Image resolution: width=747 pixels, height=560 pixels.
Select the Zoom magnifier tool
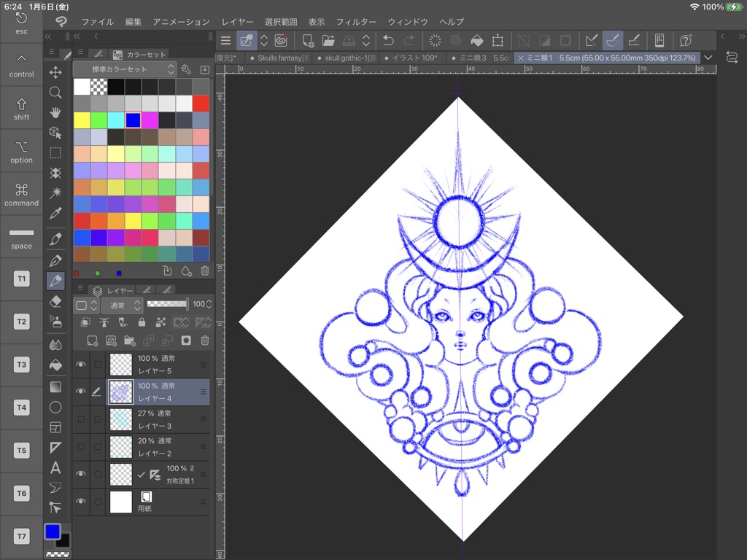coord(55,93)
